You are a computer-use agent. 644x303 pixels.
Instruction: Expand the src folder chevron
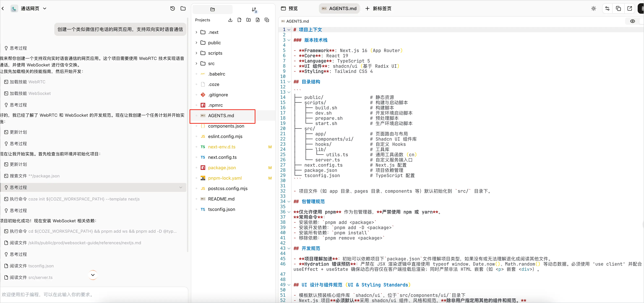[196, 63]
